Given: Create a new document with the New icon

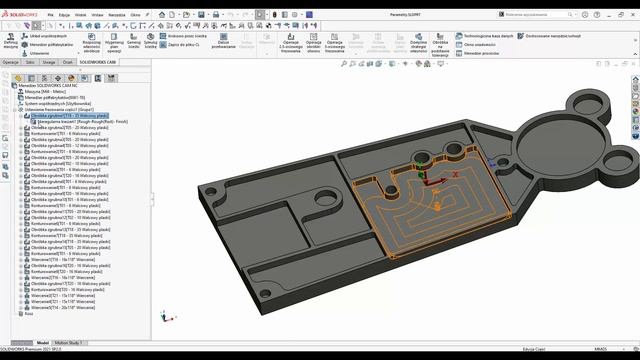Looking at the screenshot, I should point(172,15).
